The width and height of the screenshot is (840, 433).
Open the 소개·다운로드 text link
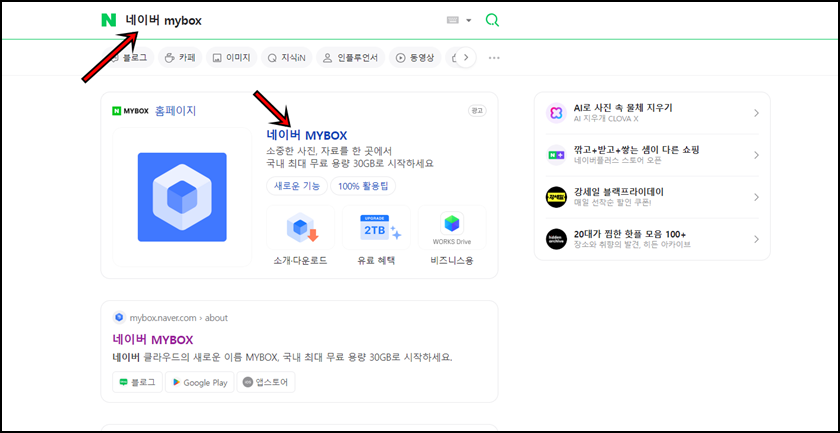point(301,261)
